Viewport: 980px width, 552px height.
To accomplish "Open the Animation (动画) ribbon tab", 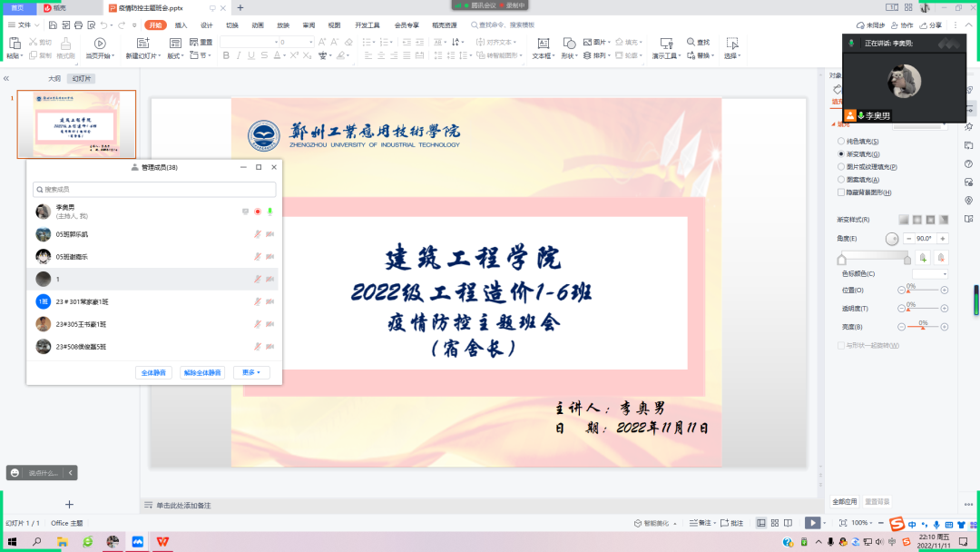I will [x=258, y=25].
